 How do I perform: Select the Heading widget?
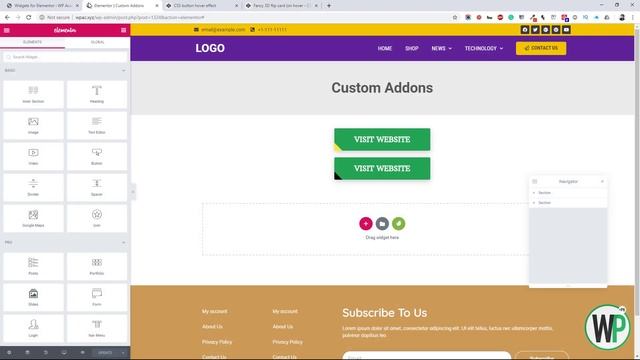click(97, 95)
